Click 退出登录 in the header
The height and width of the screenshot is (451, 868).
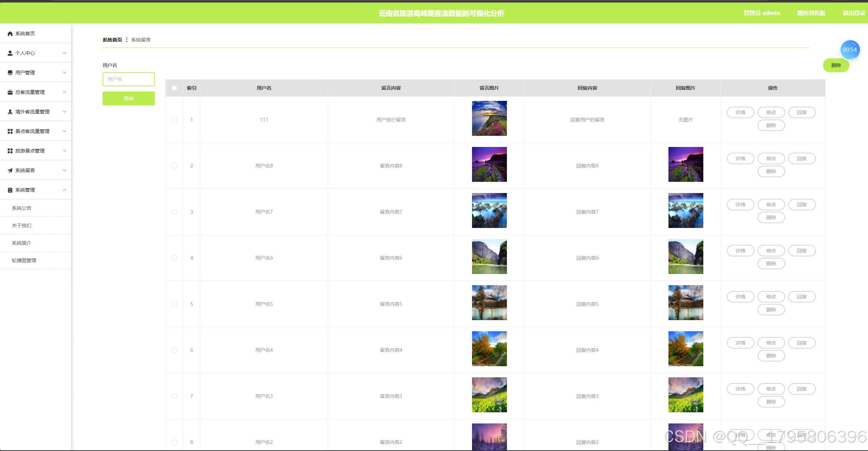(x=854, y=13)
